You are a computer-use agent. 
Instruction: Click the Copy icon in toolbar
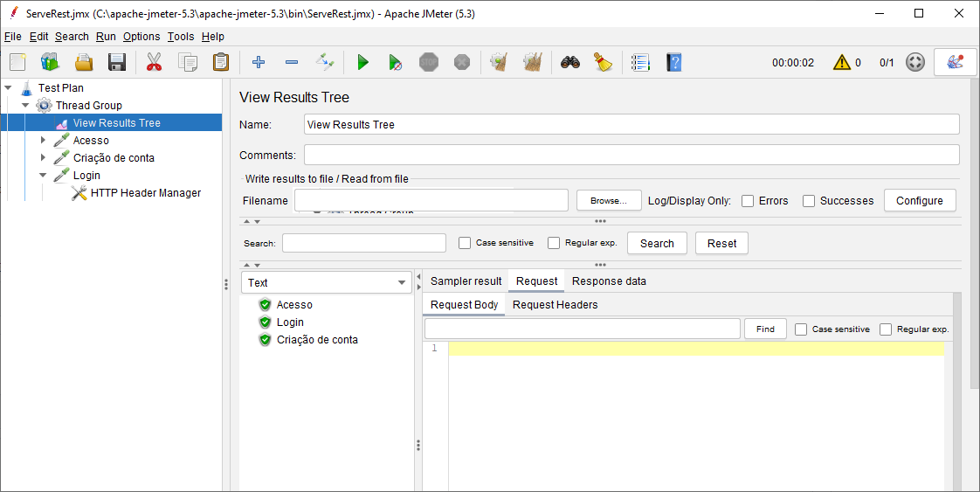[188, 62]
